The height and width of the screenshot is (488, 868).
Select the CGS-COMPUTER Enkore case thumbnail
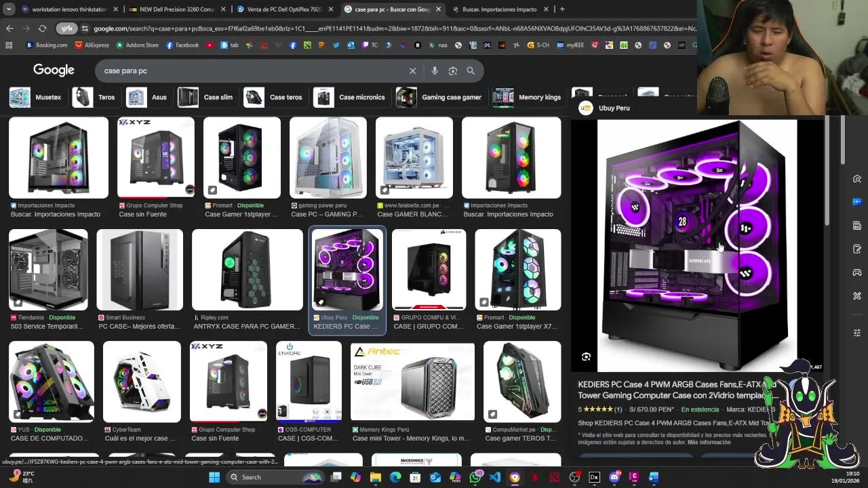[x=309, y=382]
